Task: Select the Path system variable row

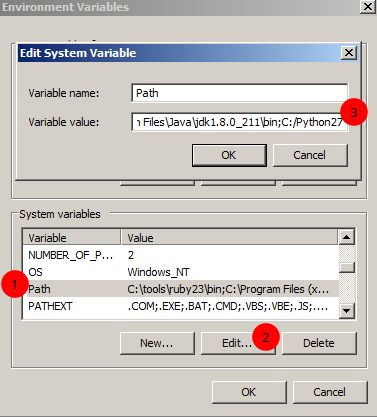Action: [x=180, y=289]
